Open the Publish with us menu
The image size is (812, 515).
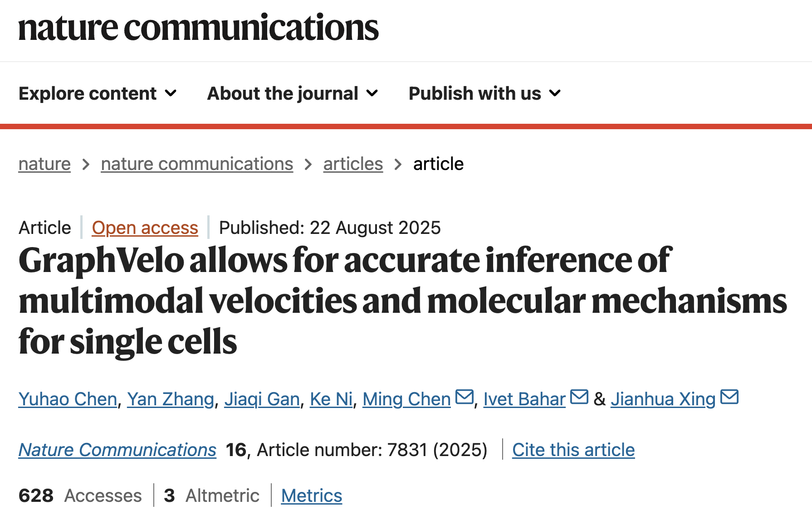coord(474,93)
